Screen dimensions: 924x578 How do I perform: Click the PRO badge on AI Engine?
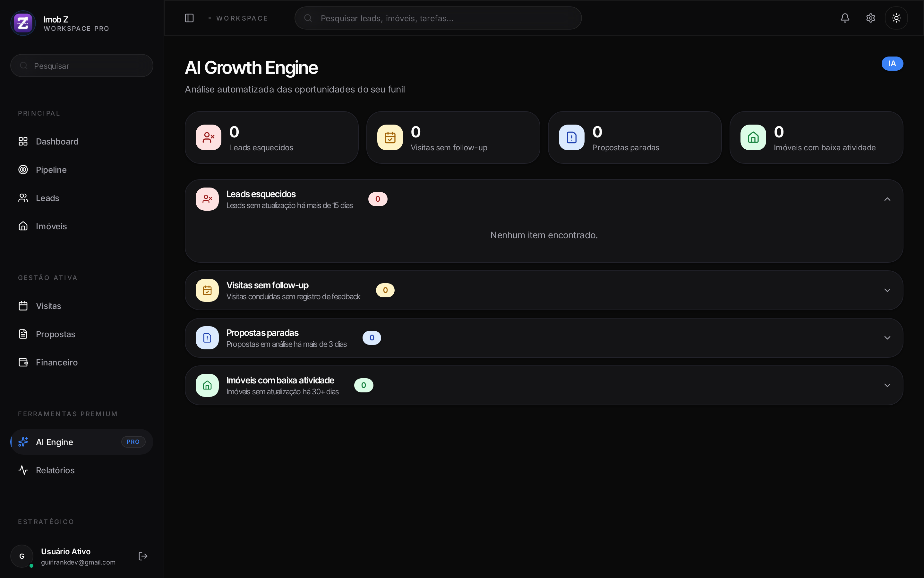[x=133, y=442]
